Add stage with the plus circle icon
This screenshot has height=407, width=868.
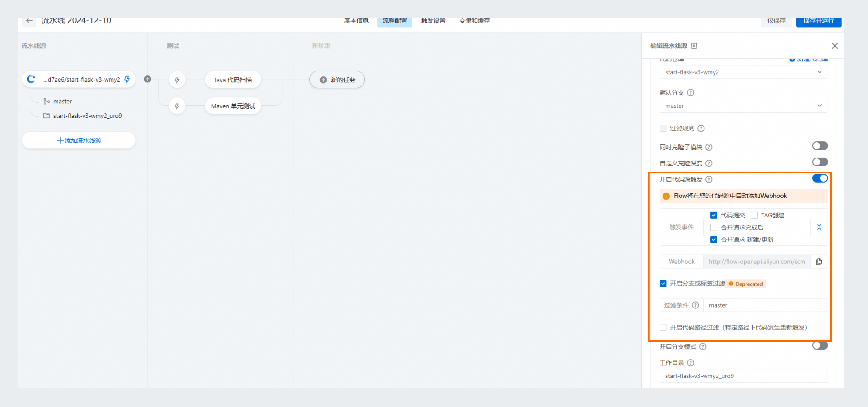[x=148, y=79]
